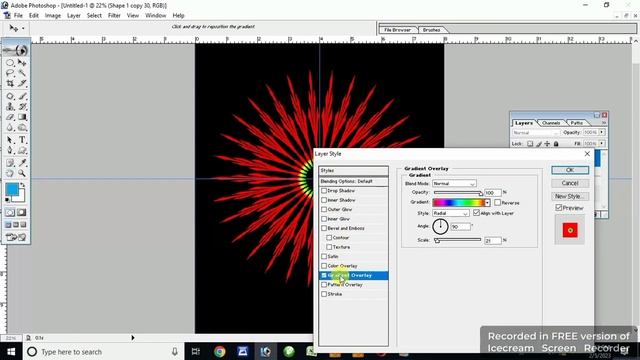The width and height of the screenshot is (640, 360).
Task: Swap foreground and background colors arrow
Action: point(23,185)
